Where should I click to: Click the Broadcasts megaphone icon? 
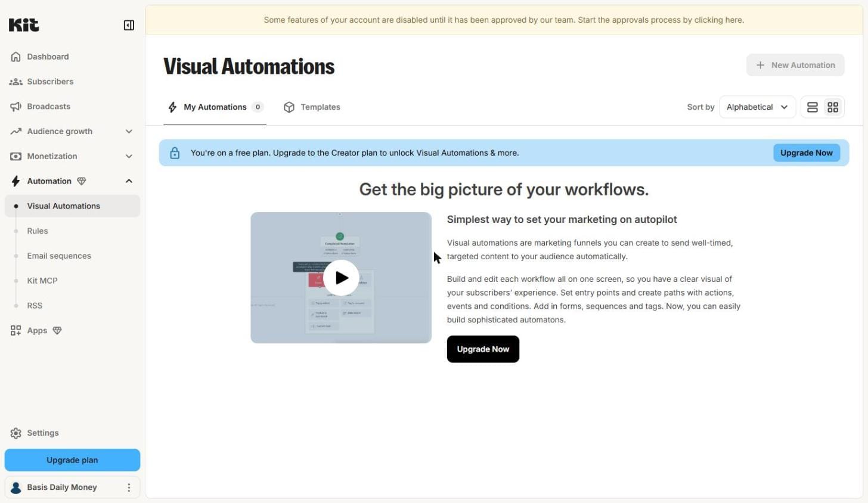point(16,107)
